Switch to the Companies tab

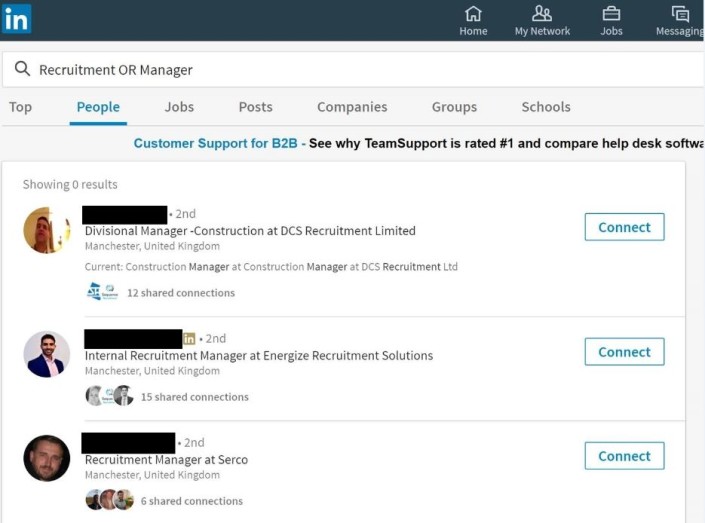[x=352, y=107]
